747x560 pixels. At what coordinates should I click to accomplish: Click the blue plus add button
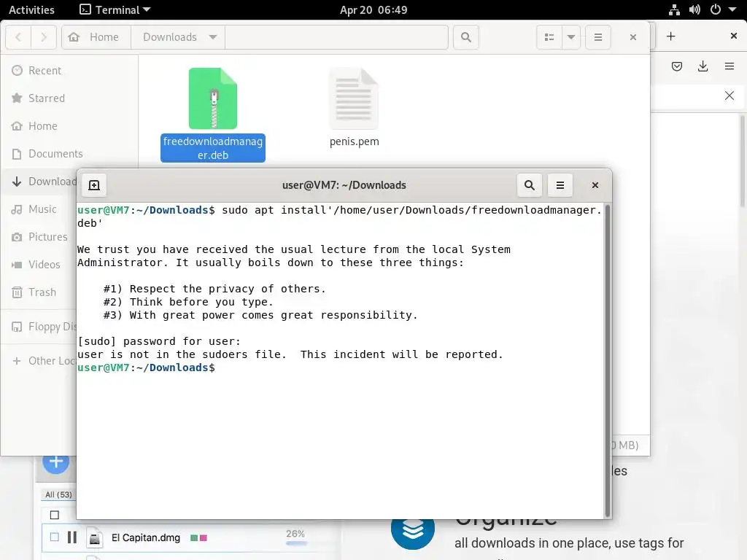pos(55,462)
